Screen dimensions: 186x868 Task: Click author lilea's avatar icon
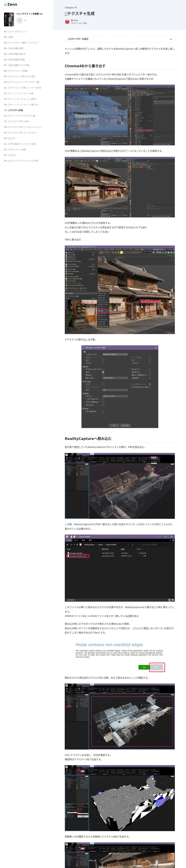tap(67, 22)
